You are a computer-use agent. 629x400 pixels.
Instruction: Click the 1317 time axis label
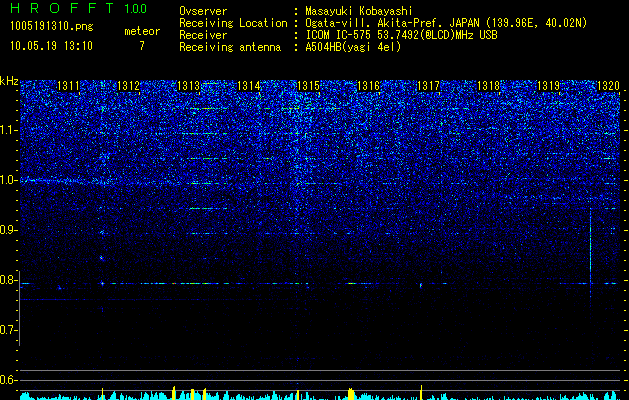coord(428,86)
